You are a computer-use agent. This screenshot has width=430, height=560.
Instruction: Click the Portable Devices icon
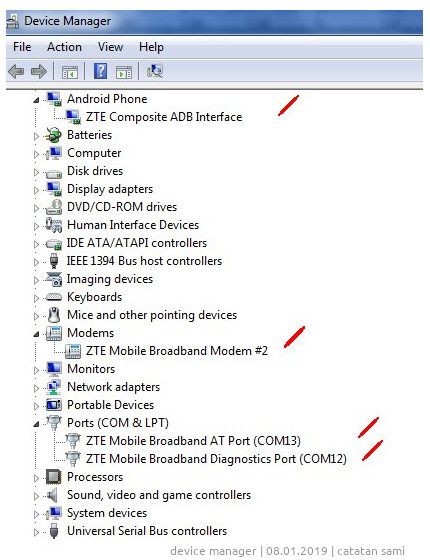click(x=54, y=405)
